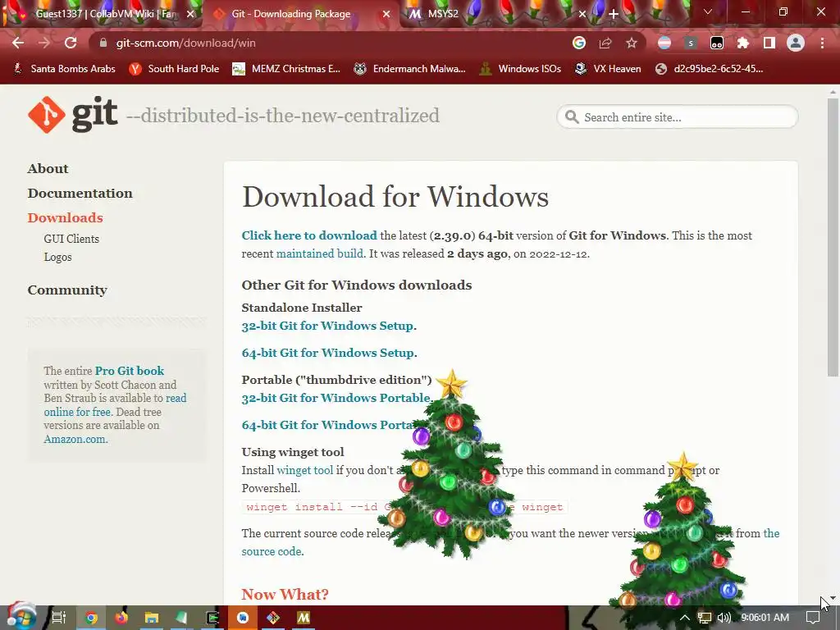
Task: Open the Git icon on the taskbar
Action: coord(272,618)
